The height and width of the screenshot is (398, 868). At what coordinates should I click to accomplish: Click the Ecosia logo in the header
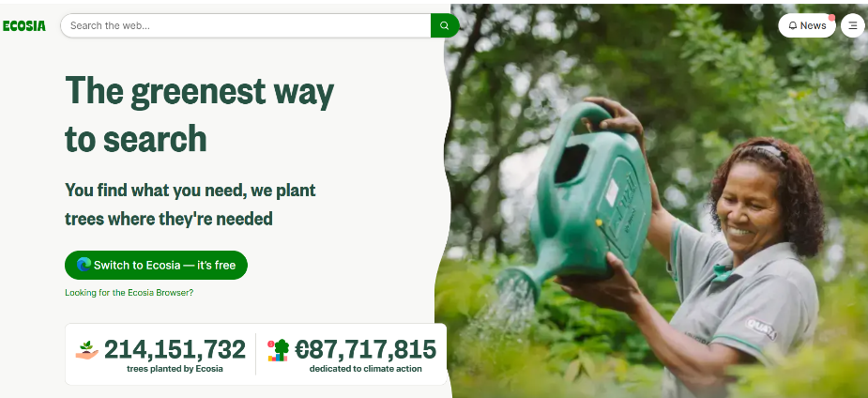click(x=24, y=26)
